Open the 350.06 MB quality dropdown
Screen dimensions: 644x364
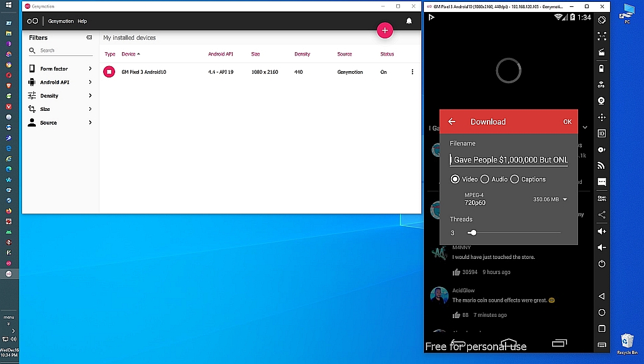pos(550,200)
